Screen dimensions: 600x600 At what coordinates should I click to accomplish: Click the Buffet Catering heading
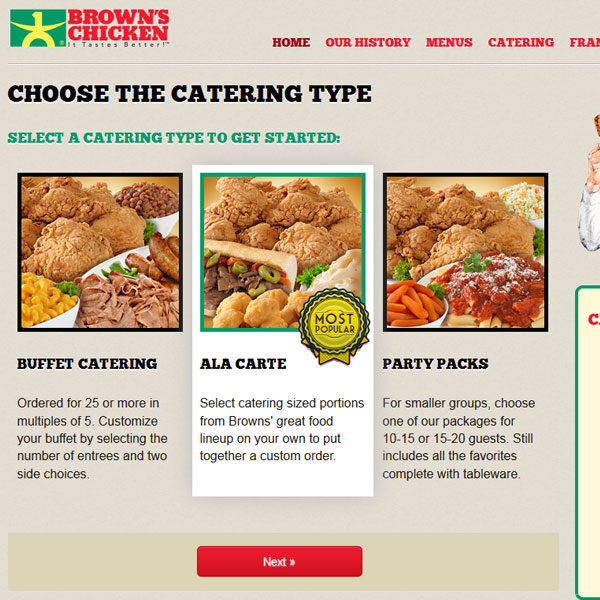(87, 364)
